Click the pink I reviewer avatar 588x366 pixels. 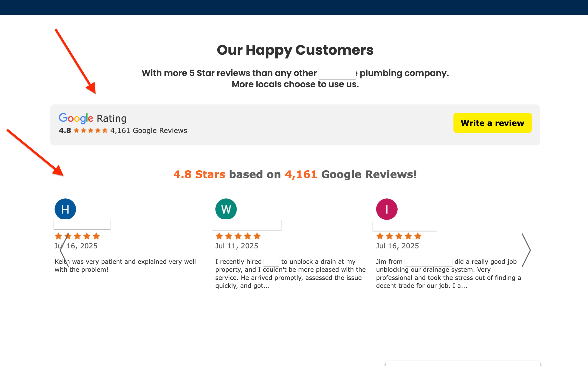pyautogui.click(x=386, y=209)
